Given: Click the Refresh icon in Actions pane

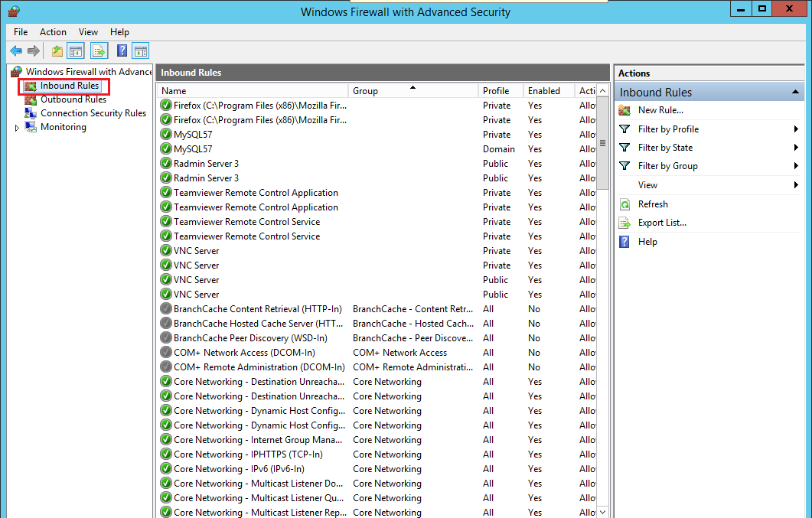Looking at the screenshot, I should (623, 204).
